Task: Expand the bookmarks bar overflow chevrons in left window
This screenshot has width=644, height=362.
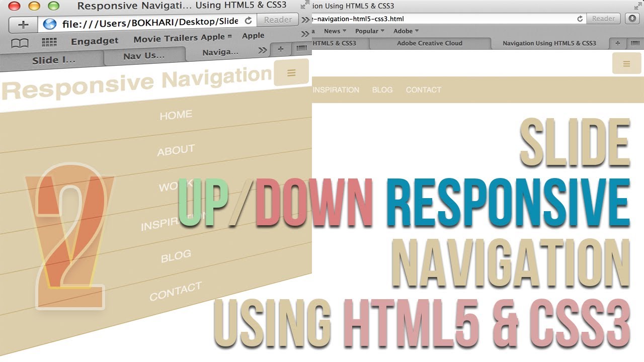Action: [305, 34]
